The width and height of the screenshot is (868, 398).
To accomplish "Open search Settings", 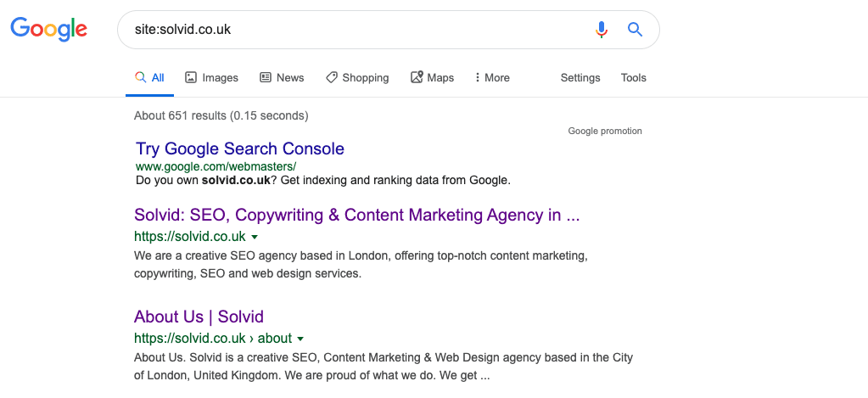I will click(580, 77).
